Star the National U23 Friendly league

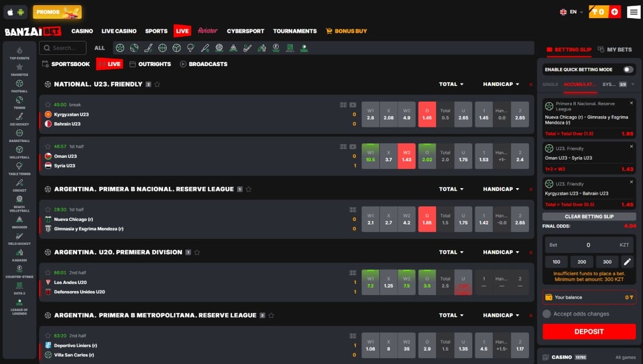pos(157,84)
